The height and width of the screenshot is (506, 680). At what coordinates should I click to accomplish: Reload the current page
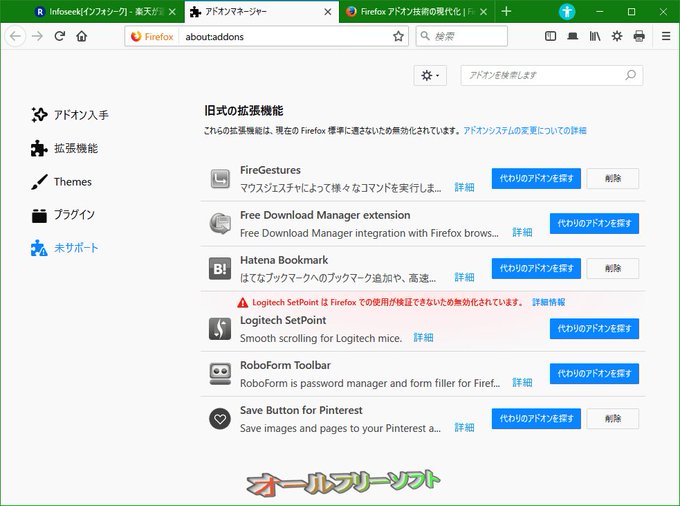click(59, 36)
